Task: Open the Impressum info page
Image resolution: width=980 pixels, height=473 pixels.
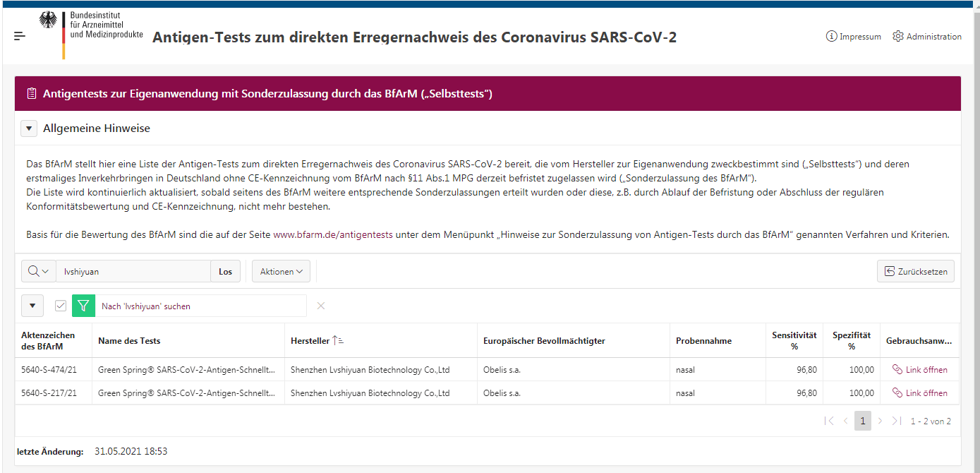Action: tap(853, 37)
